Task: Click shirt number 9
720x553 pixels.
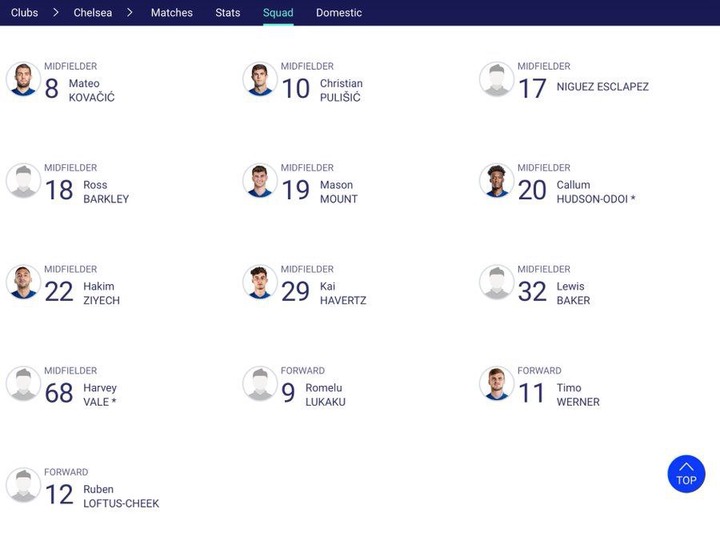Action: coord(288,393)
